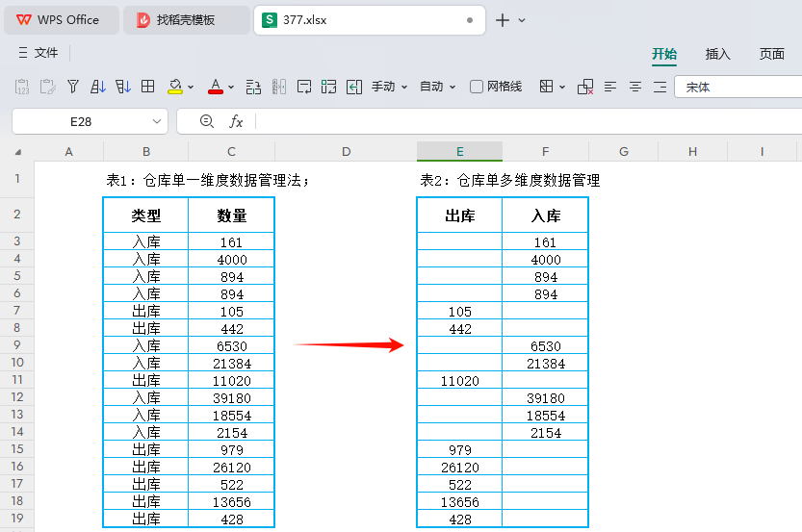
Task: Click the paste values icon
Action: click(x=22, y=87)
